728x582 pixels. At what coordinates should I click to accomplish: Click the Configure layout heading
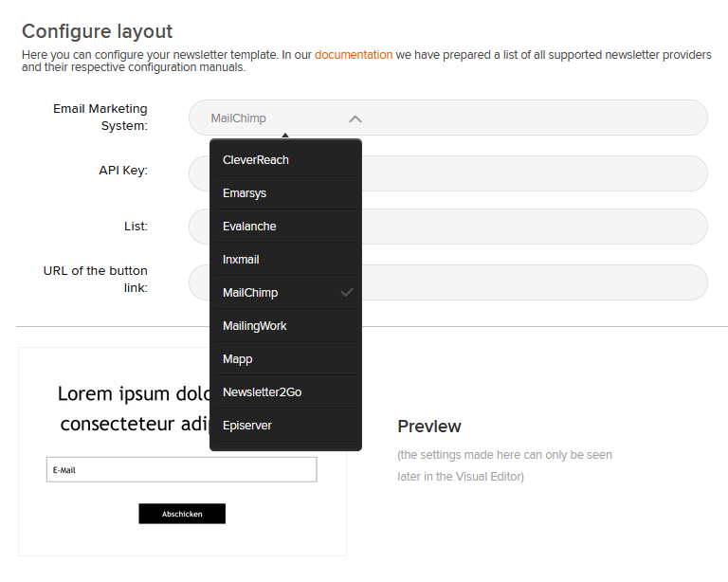[97, 31]
